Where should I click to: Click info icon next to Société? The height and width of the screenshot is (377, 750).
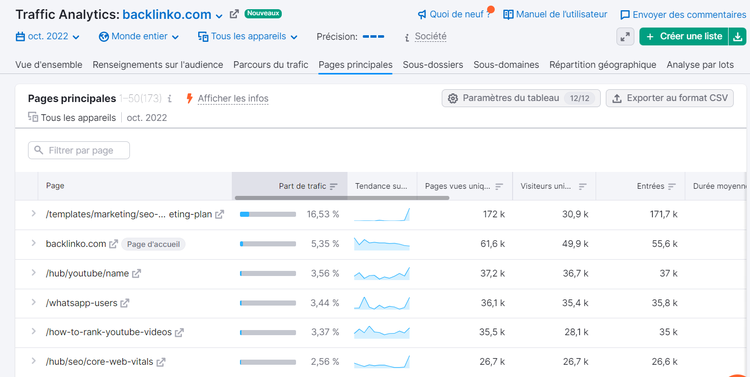coord(407,37)
